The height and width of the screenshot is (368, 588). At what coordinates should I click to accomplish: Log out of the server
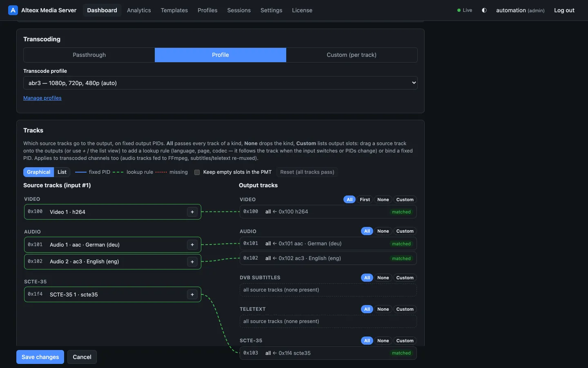tap(564, 10)
